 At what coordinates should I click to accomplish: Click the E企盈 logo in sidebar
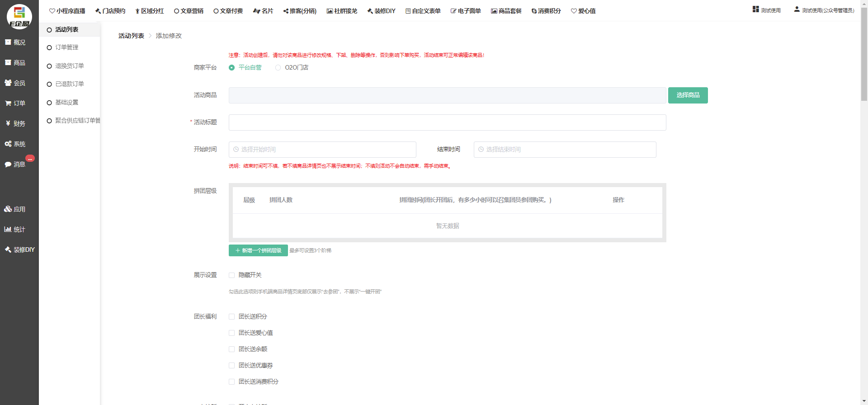click(19, 17)
